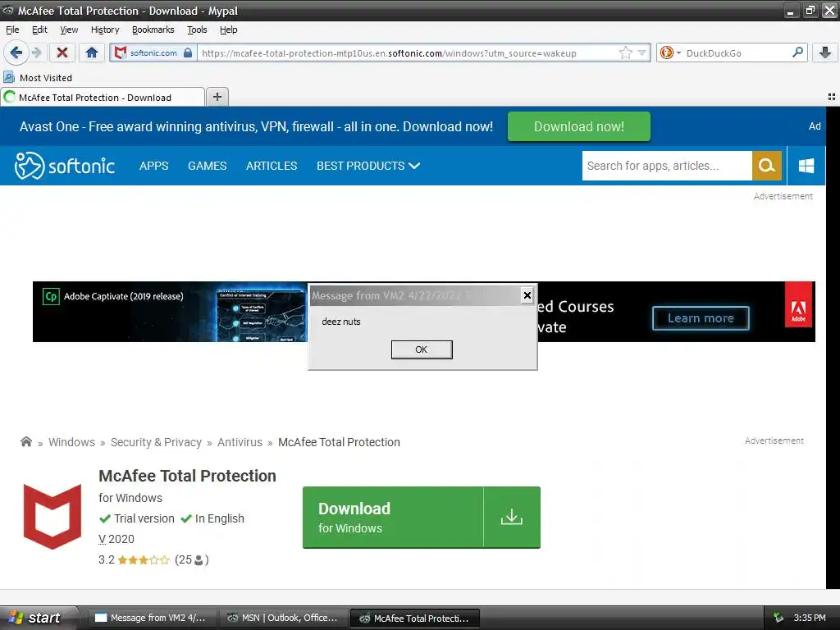Image resolution: width=840 pixels, height=630 pixels.
Task: Open the URL history dropdown arrow
Action: [x=641, y=52]
